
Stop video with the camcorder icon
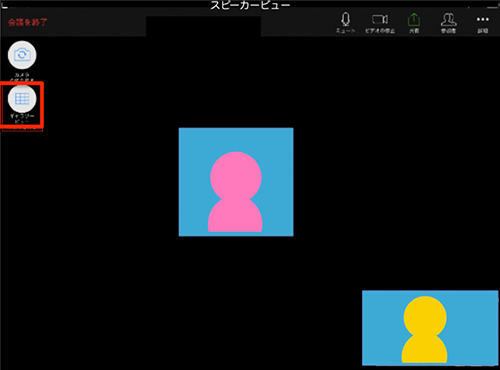(x=380, y=19)
